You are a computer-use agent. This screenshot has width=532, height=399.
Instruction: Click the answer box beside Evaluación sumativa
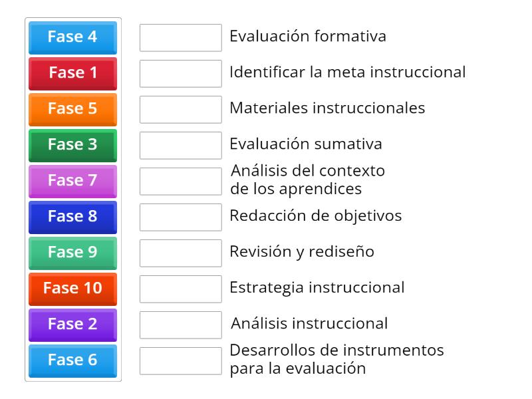[181, 146]
